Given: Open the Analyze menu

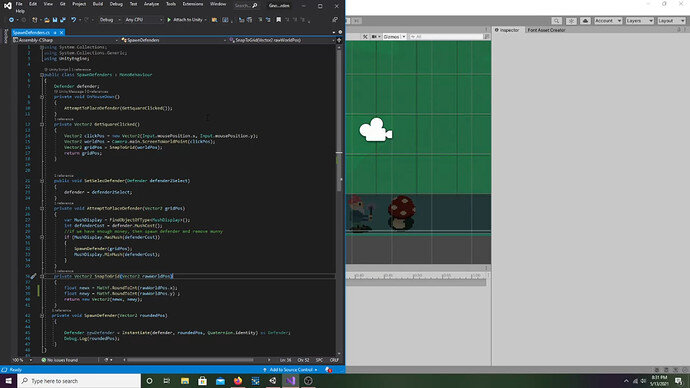Looking at the screenshot, I should coord(151,4).
